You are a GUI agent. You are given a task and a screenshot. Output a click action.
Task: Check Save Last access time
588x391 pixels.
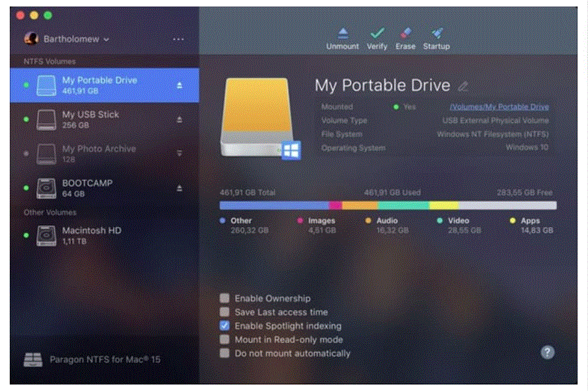[x=224, y=312]
